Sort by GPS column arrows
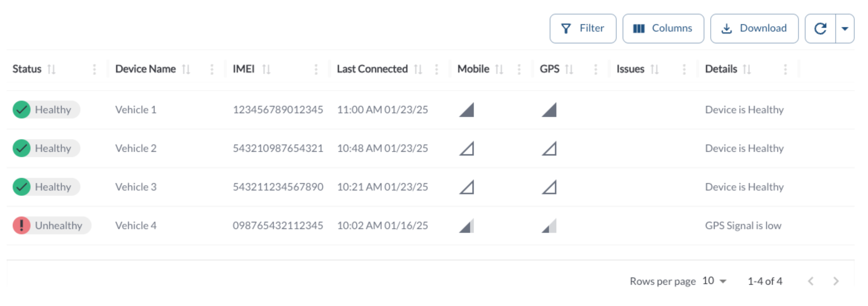 pos(569,69)
